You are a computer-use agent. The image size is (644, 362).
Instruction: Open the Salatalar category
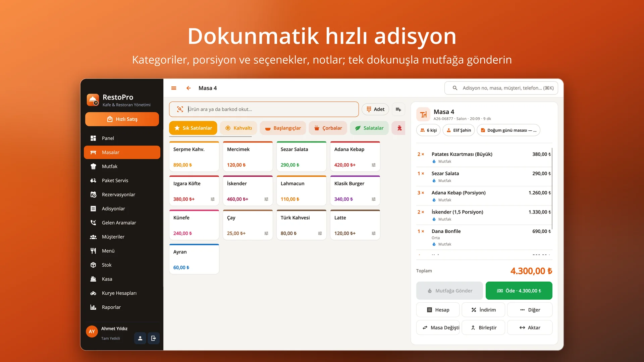pyautogui.click(x=369, y=128)
